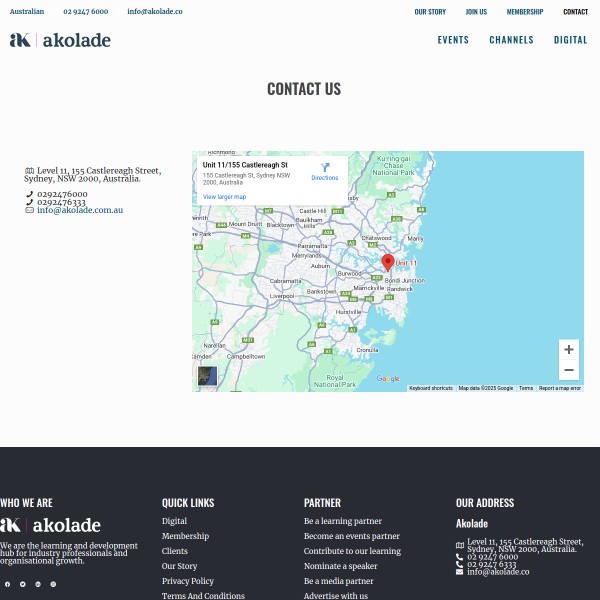Open Membership in the top bar
Viewport: 600px width, 600px height.
pos(525,12)
